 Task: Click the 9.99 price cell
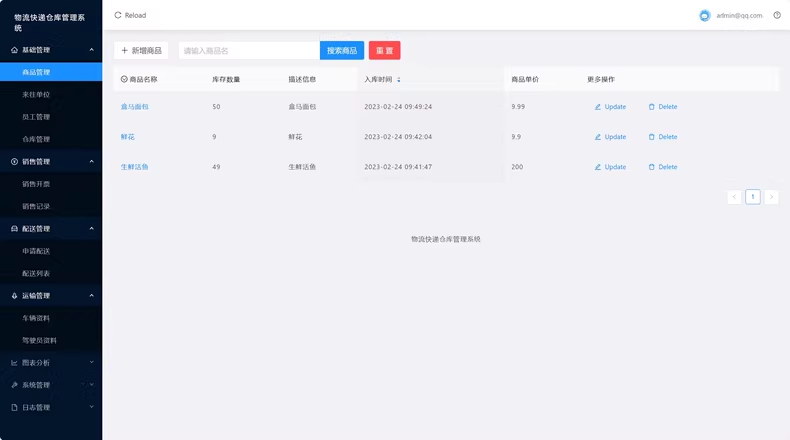tap(518, 107)
